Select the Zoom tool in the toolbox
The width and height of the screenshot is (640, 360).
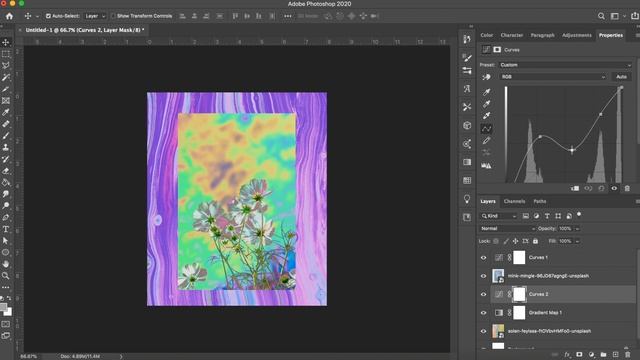click(6, 276)
